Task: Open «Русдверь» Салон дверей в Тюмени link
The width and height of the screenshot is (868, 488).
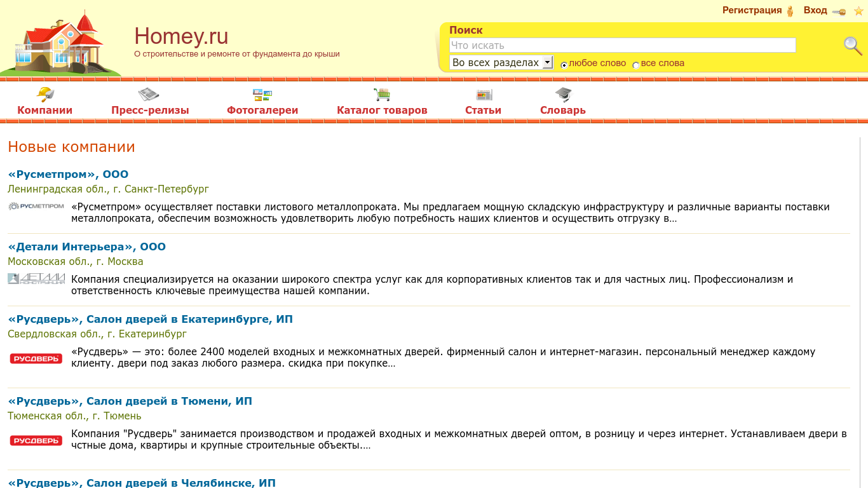Action: pos(130,401)
